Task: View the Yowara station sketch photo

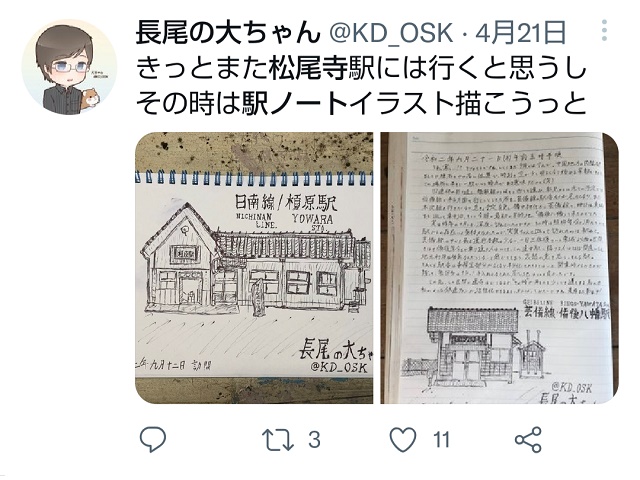Action: (x=254, y=268)
